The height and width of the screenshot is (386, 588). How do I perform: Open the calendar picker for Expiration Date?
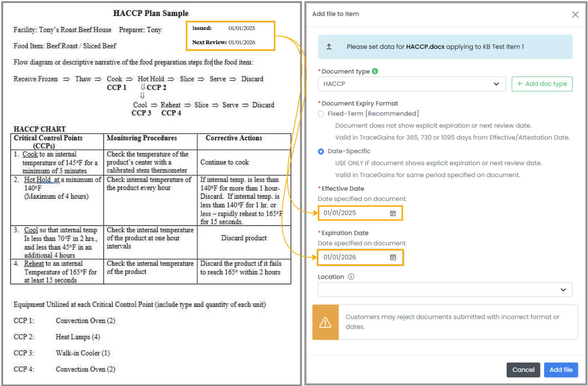click(x=392, y=257)
